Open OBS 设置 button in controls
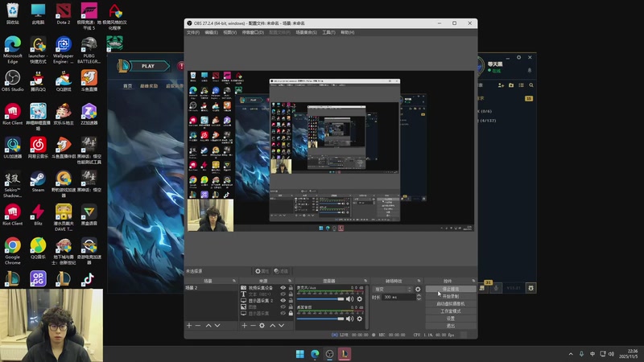 [x=451, y=319]
